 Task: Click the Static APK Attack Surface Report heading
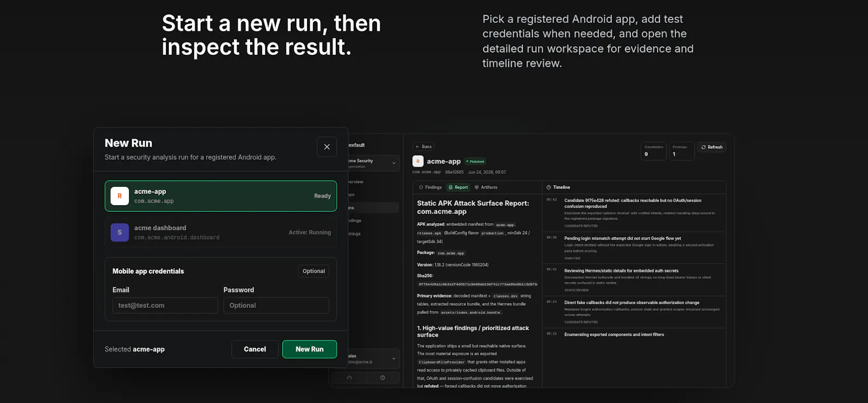(x=473, y=207)
